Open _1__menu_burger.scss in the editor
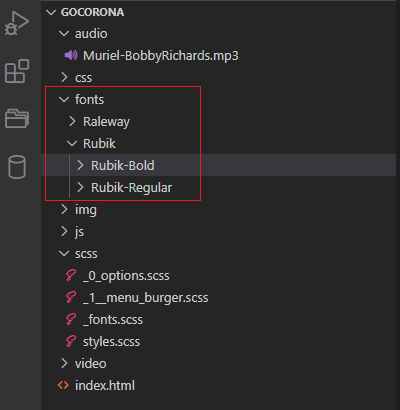 (145, 298)
